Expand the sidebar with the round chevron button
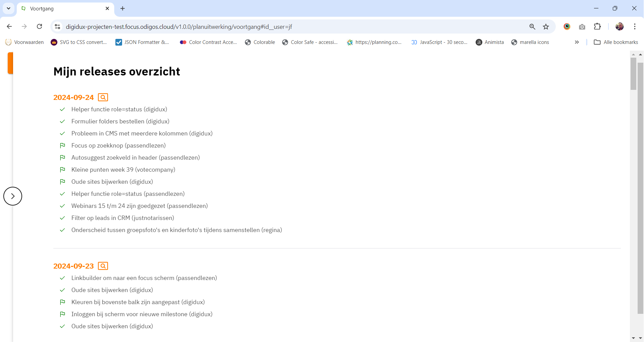This screenshot has width=644, height=342. pos(13,196)
